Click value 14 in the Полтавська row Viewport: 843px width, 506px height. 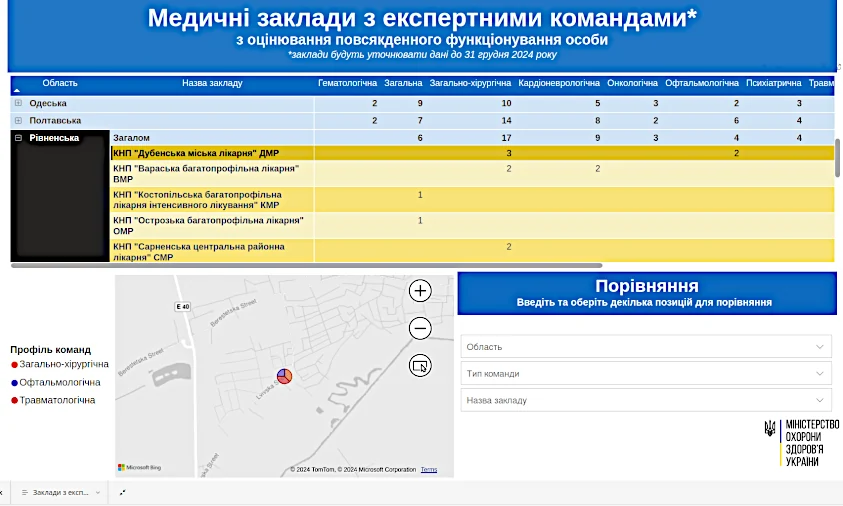[x=506, y=120]
